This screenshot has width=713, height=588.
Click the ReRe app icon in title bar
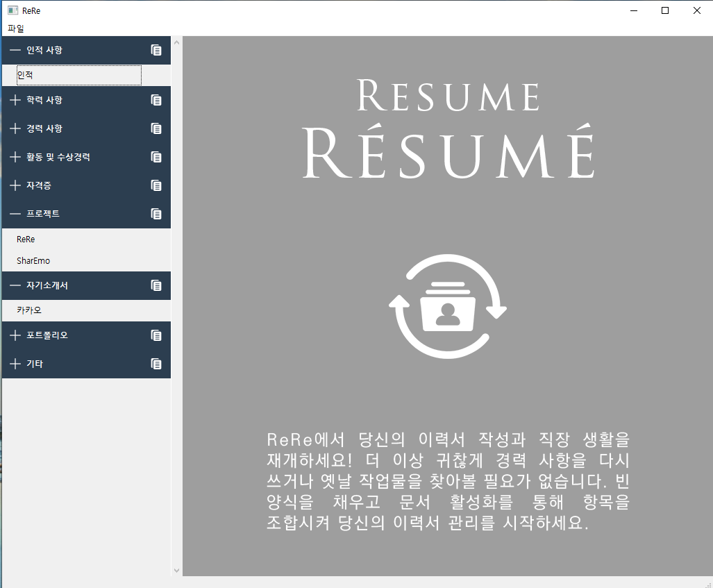coord(12,10)
